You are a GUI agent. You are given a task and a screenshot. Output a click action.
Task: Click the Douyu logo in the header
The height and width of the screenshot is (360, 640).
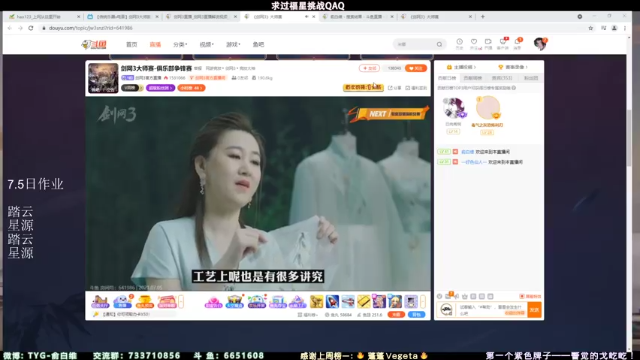coord(94,44)
